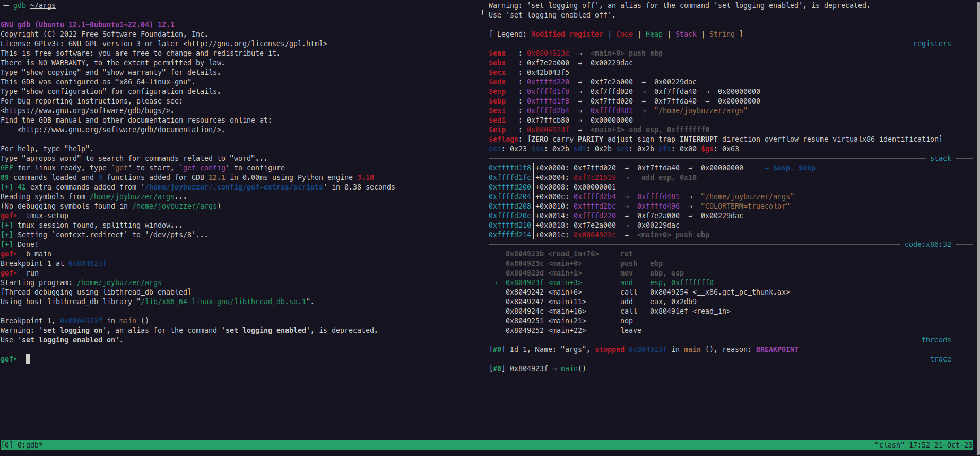The height and width of the screenshot is (456, 980).
Task: Click stack address 0xffffd208
Action: (510, 206)
